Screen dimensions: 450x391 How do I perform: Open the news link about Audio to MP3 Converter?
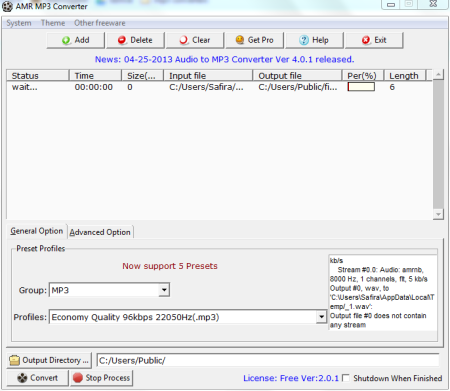[x=224, y=59]
